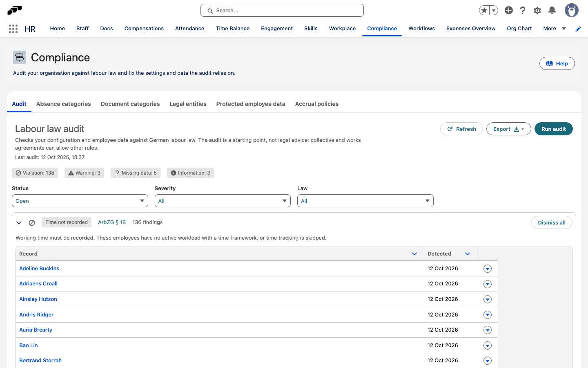588x368 pixels.
Task: Click the company logo at top left
Action: pos(15,10)
